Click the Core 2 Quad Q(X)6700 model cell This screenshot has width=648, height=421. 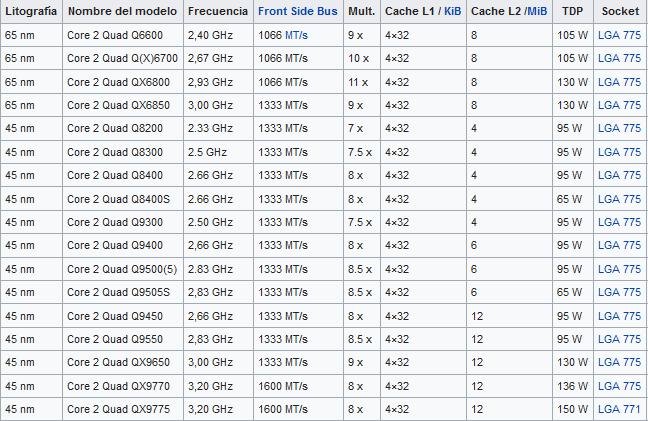(x=123, y=58)
